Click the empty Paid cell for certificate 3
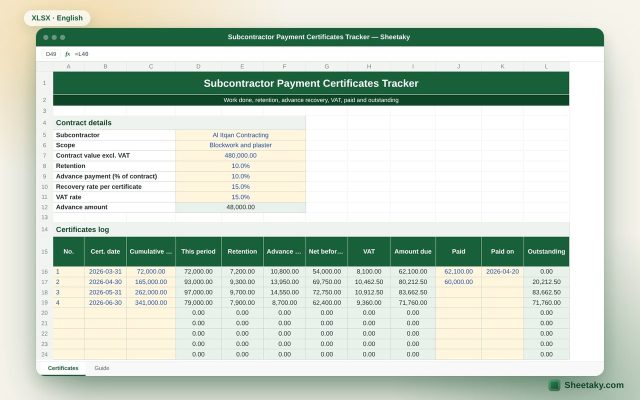The width and height of the screenshot is (640, 400). 458,293
